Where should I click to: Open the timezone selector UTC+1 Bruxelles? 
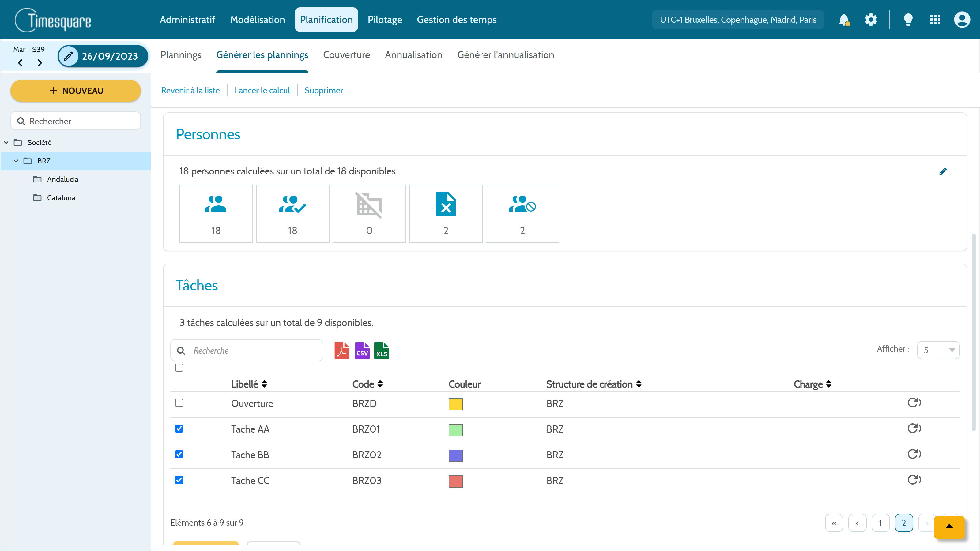[x=738, y=20]
